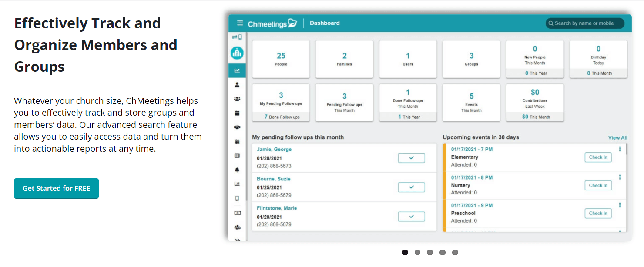
Task: Select the last carousel slide dot
Action: [x=455, y=252]
